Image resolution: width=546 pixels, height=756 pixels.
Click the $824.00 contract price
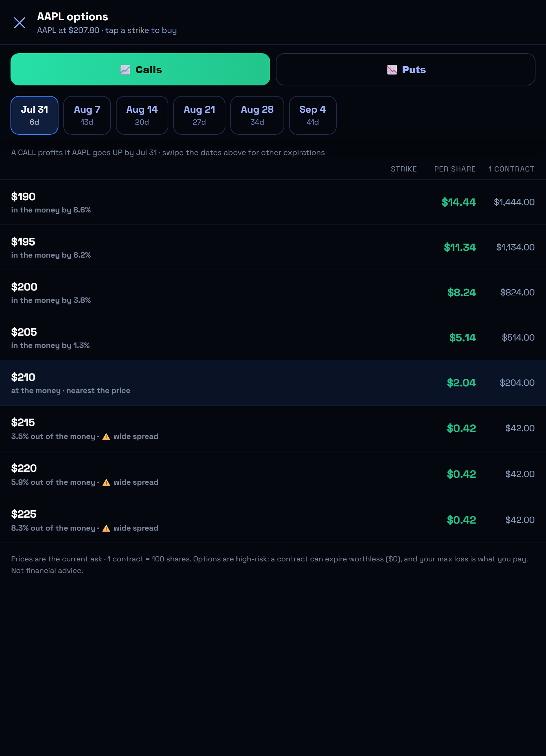(517, 292)
